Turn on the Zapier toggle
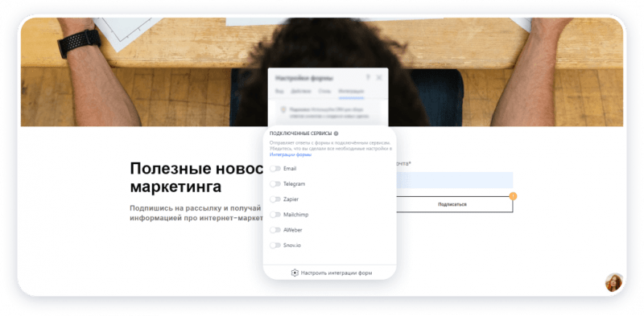The width and height of the screenshot is (644, 316). (275, 199)
